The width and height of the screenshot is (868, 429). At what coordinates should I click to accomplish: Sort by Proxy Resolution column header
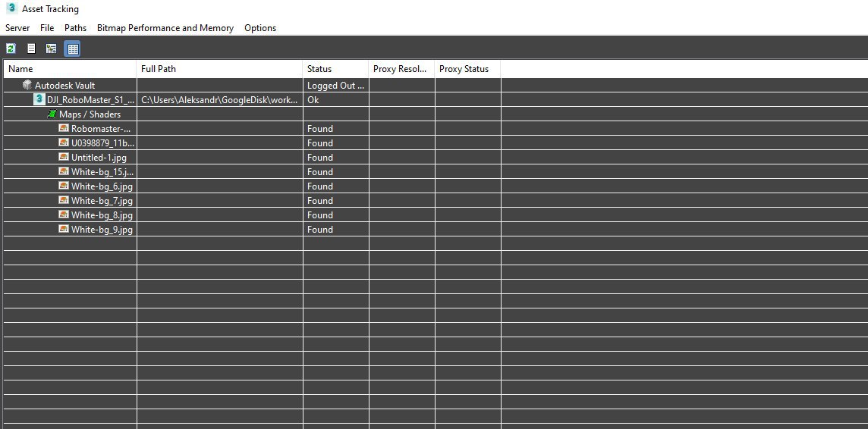point(401,69)
